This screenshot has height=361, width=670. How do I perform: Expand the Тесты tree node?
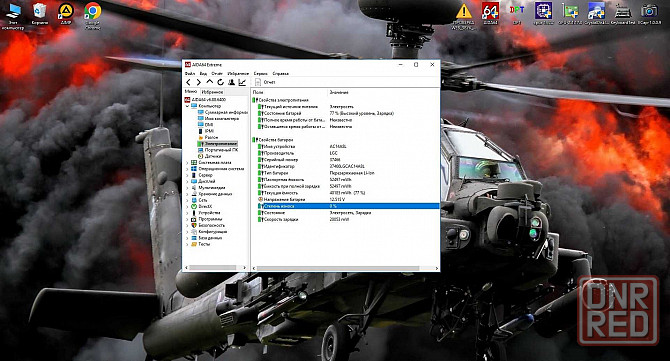(x=187, y=244)
